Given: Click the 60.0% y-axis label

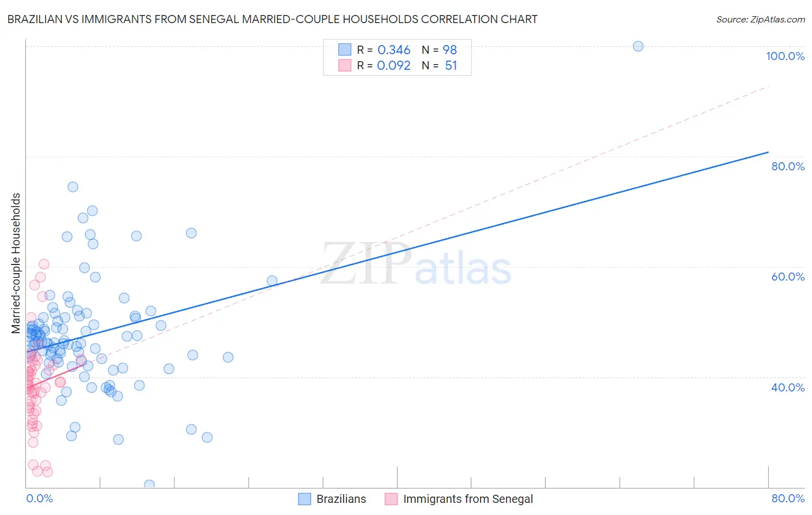Looking at the screenshot, I should 788,277.
